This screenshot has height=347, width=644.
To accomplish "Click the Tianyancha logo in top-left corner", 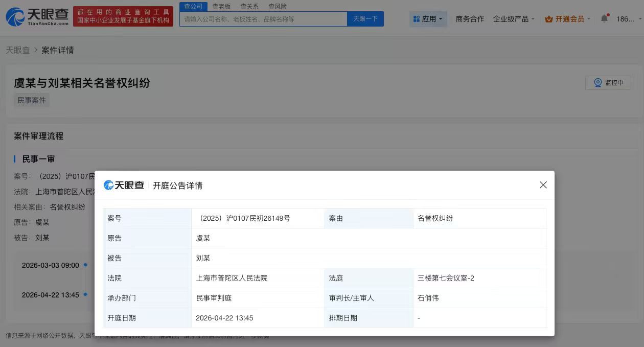I will [x=35, y=16].
